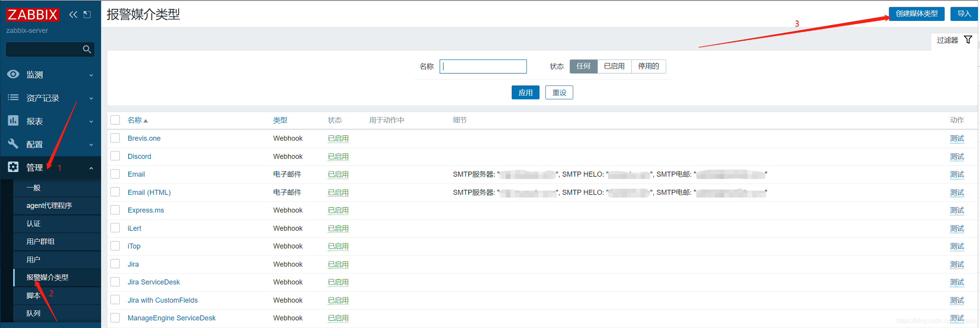Click the 过滤器 funnel icon
This screenshot has height=328, width=980.
pos(968,40)
